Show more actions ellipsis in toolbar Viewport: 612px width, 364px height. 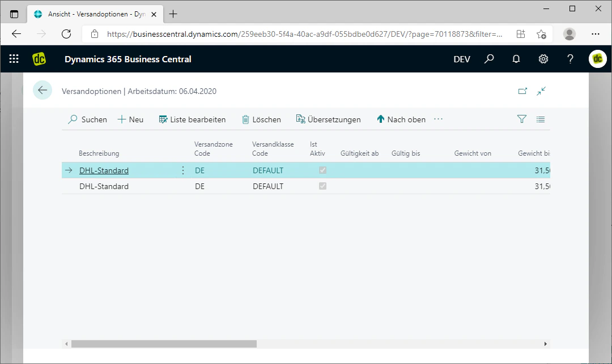tap(438, 119)
